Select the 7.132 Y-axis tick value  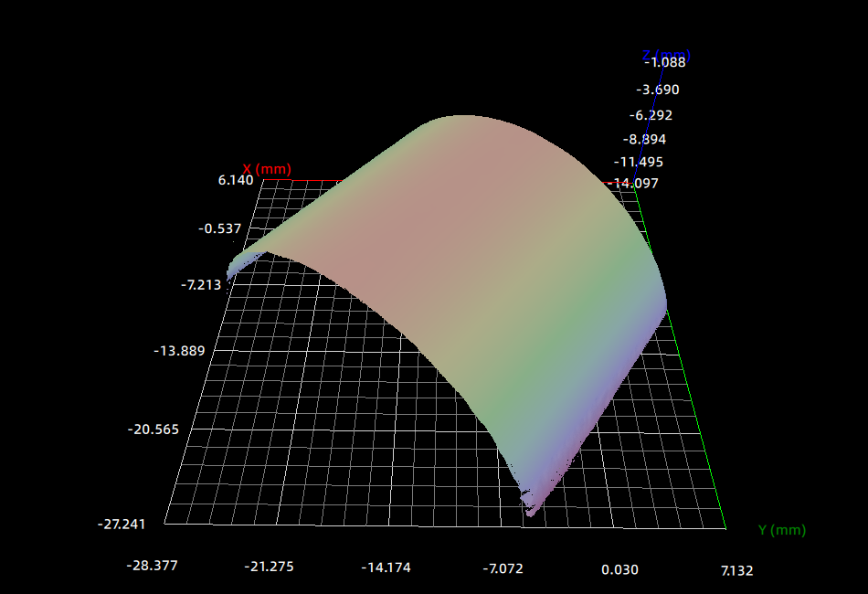tap(736, 570)
